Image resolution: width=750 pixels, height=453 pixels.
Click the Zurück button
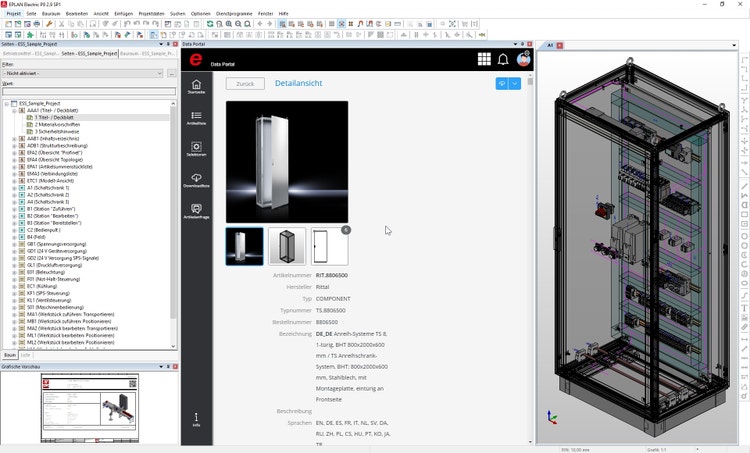pyautogui.click(x=245, y=84)
